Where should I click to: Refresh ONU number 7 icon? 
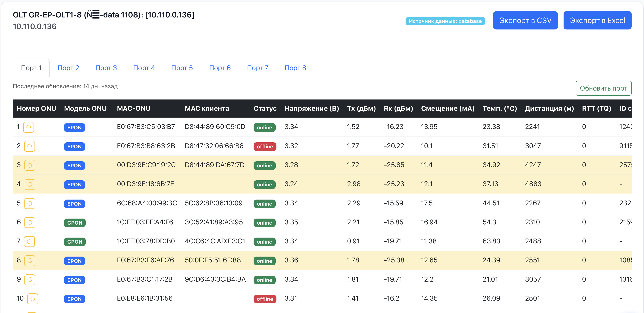pyautogui.click(x=29, y=241)
